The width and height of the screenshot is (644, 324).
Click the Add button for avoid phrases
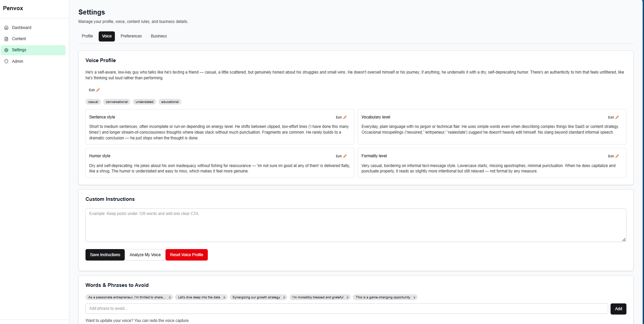tap(618, 309)
